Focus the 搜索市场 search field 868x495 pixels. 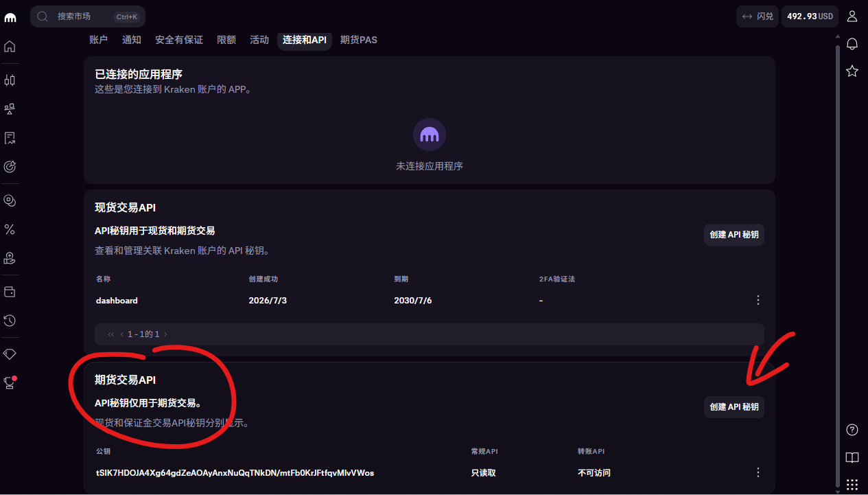[88, 16]
